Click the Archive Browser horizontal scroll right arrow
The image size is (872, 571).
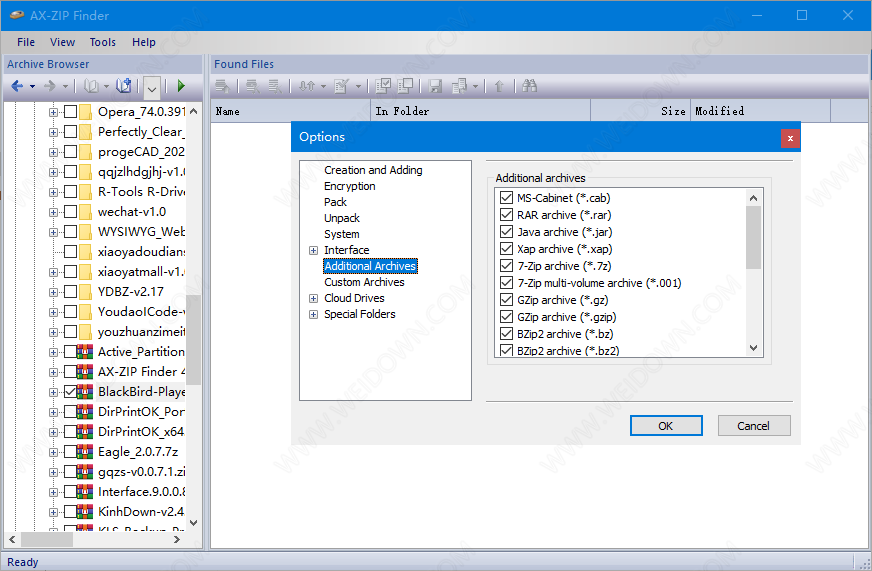177,539
